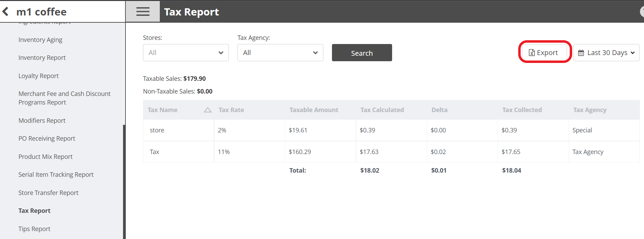Open Tips Report from sidebar
644x239 pixels.
pos(34,229)
